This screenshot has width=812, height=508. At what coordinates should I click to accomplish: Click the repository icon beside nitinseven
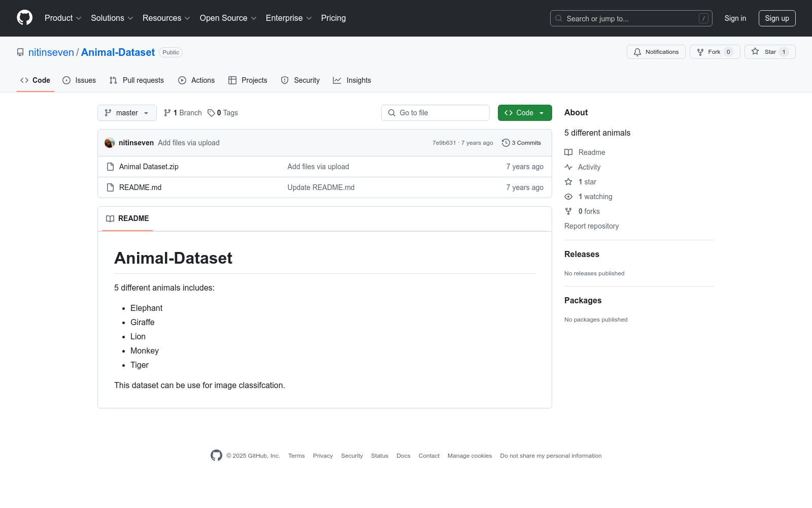(20, 52)
